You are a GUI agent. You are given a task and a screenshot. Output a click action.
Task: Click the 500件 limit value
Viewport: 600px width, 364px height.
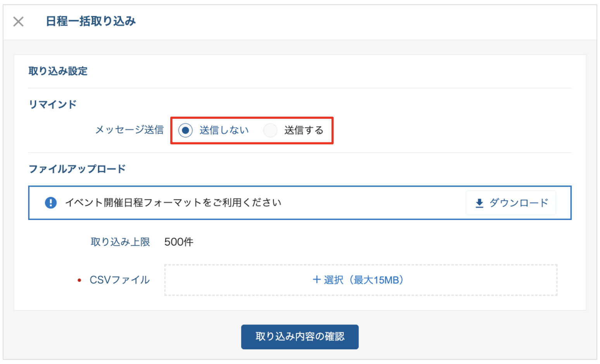coord(179,242)
